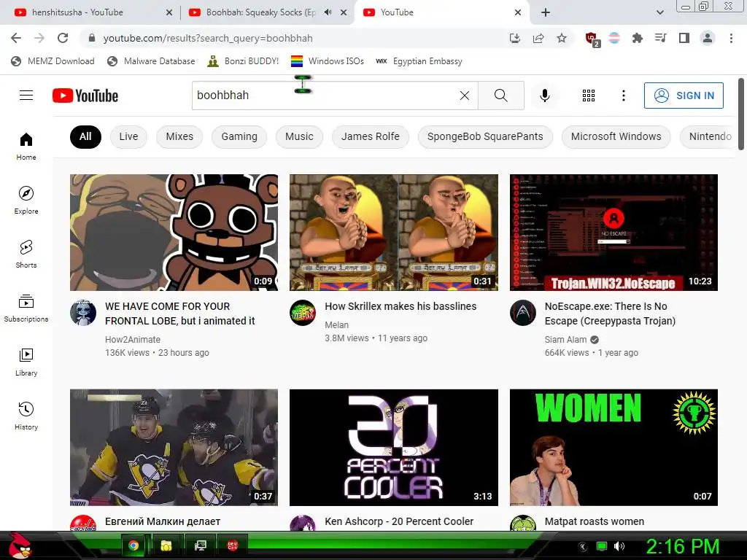Open the Freddy frontal lobe video thumbnail
747x560 pixels.
click(174, 233)
